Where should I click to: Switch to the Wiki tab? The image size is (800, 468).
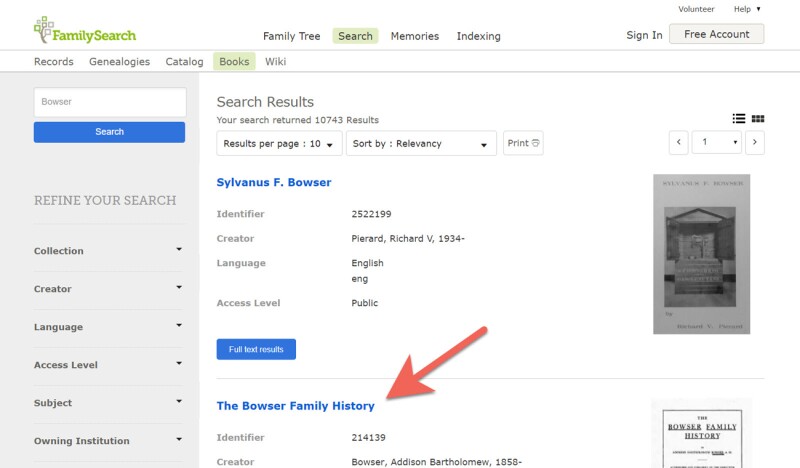275,62
